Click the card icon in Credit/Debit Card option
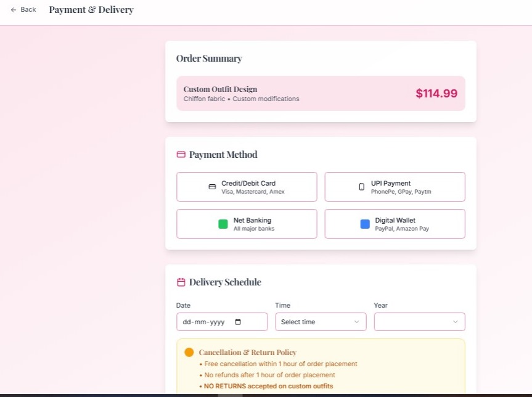Viewport: 532px width, 397px height. (x=212, y=187)
